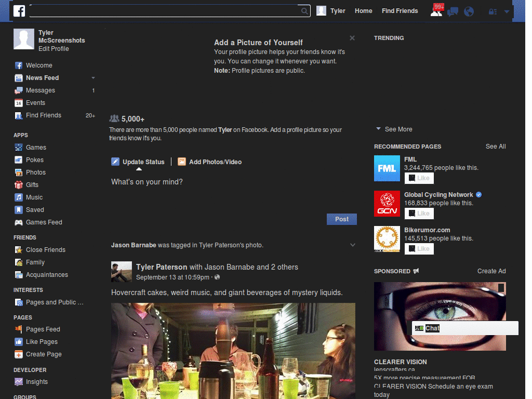The image size is (532, 399).
Task: Click Create Page plus icon
Action: 19,354
